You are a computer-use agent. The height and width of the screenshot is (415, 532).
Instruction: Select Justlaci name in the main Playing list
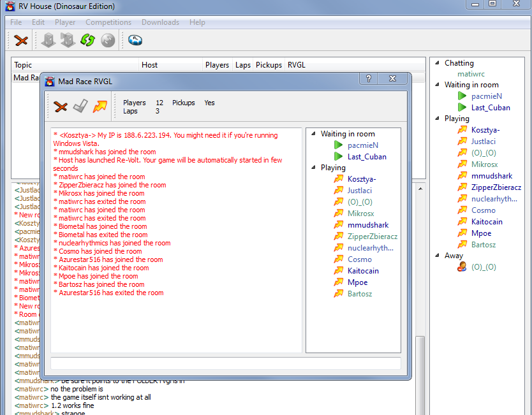coord(483,142)
